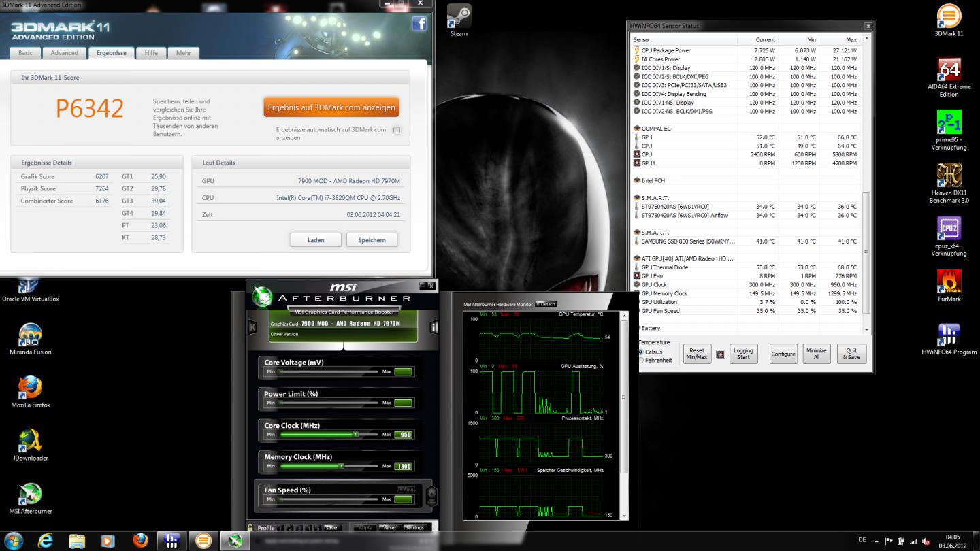This screenshot has height=551, width=980.
Task: Select the Fahrenheit temperature radio button
Action: (x=641, y=361)
